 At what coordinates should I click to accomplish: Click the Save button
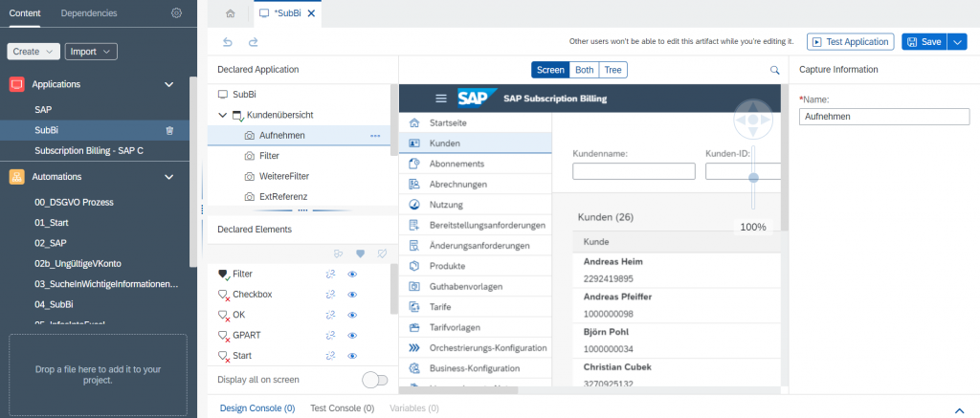(924, 42)
